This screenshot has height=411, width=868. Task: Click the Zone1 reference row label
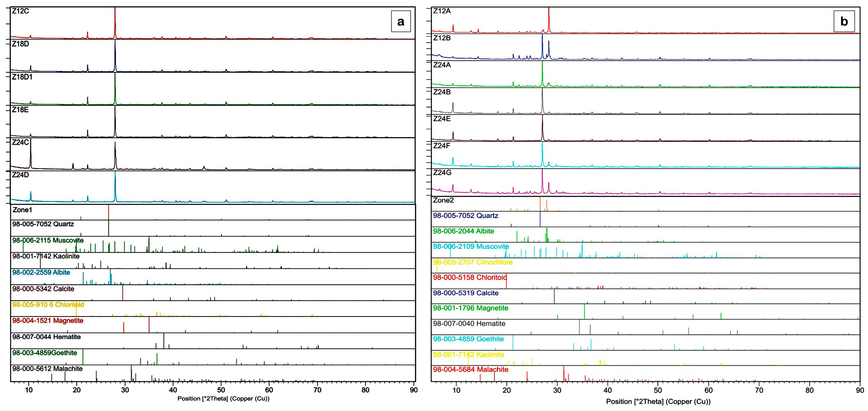point(22,210)
